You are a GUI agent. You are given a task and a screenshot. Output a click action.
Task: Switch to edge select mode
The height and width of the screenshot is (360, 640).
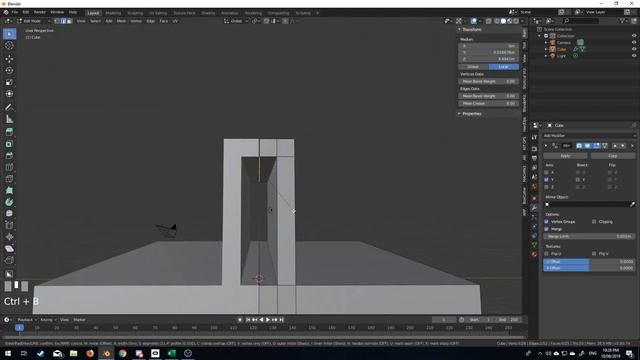63,21
